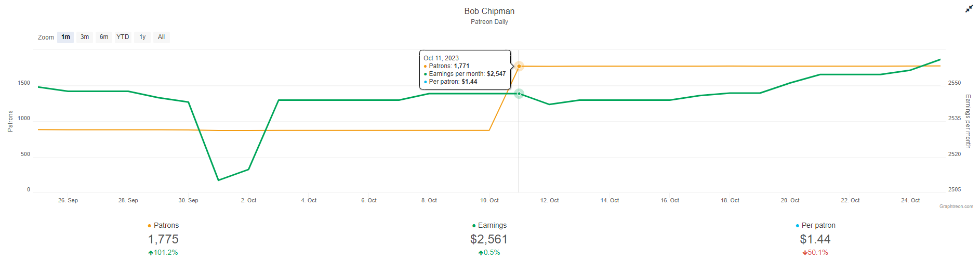The image size is (980, 259).
Task: Click the Bob Chipman chart title
Action: point(489,11)
